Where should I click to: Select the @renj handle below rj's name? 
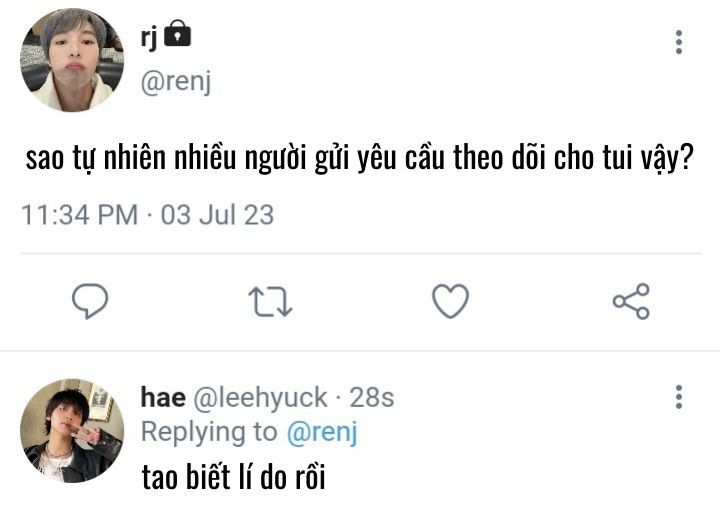(176, 83)
